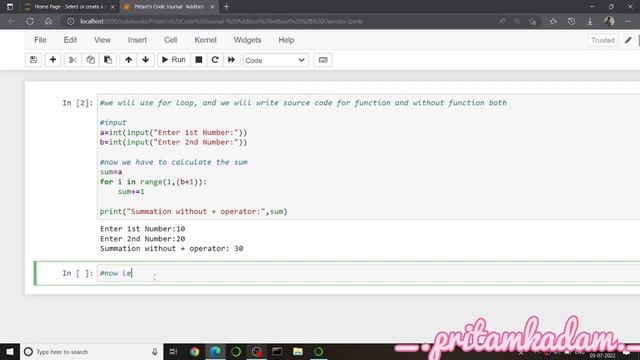
Task: Open the Help menu
Action: [x=286, y=40]
